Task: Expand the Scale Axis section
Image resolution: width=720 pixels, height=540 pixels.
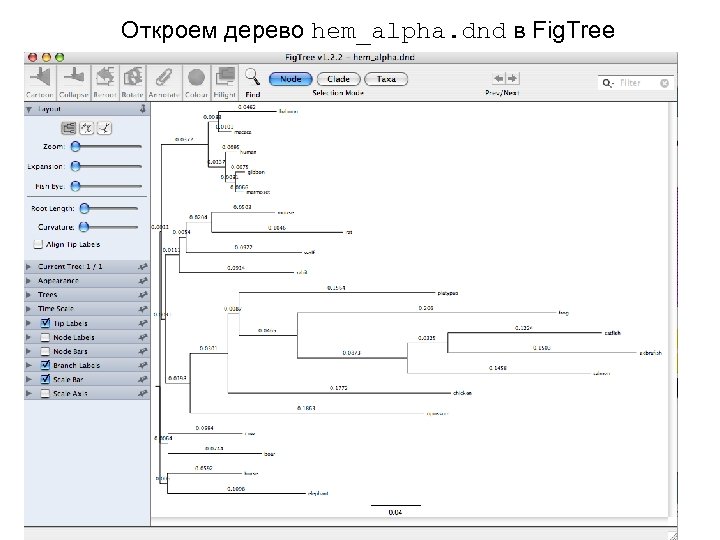Action: tap(28, 394)
